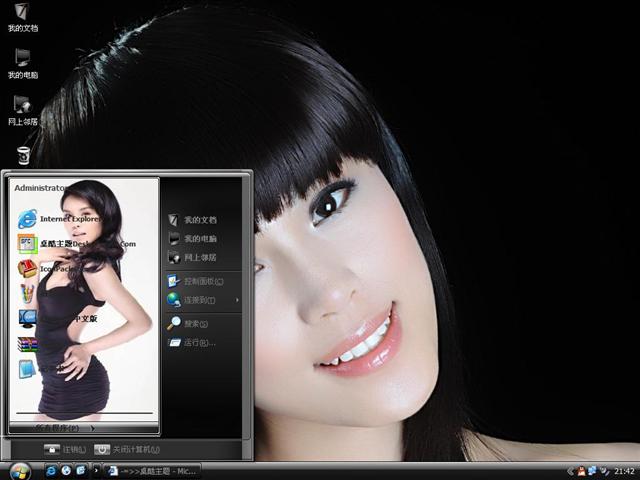Open 桌酷主题 DeskCool program in Start menu

[x=77, y=244]
